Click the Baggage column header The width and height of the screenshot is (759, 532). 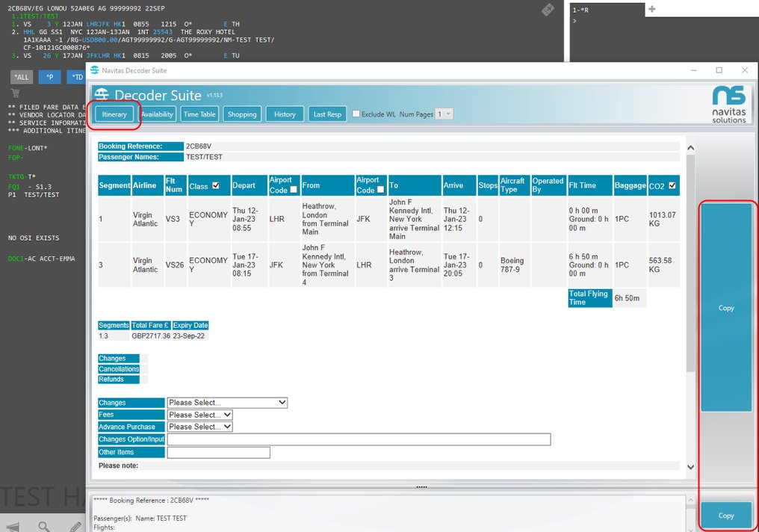tap(631, 185)
